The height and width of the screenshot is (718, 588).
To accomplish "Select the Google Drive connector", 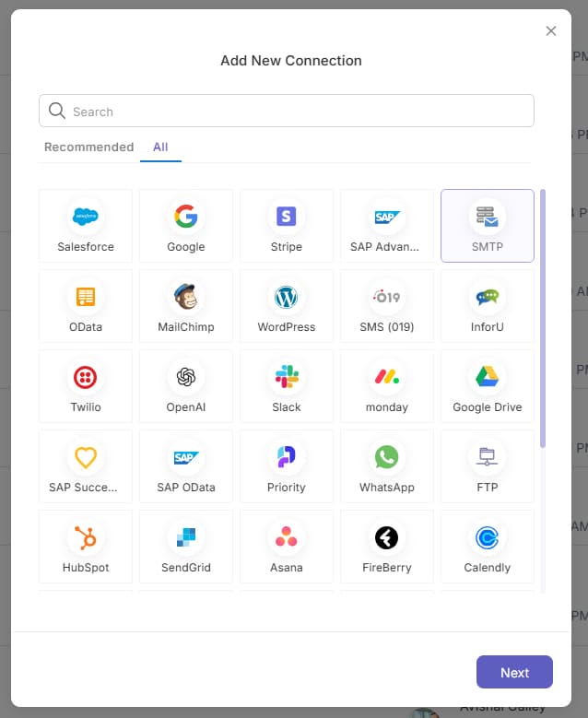I will (488, 386).
